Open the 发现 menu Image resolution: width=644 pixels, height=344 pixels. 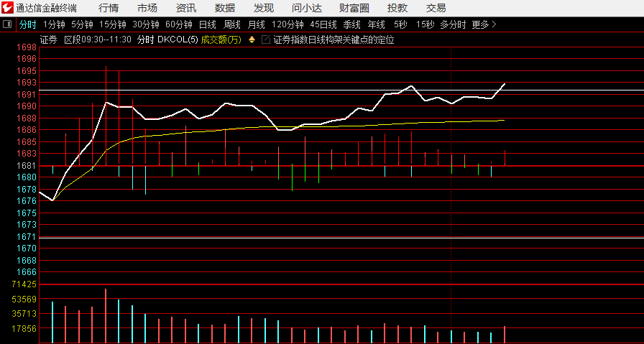(264, 8)
